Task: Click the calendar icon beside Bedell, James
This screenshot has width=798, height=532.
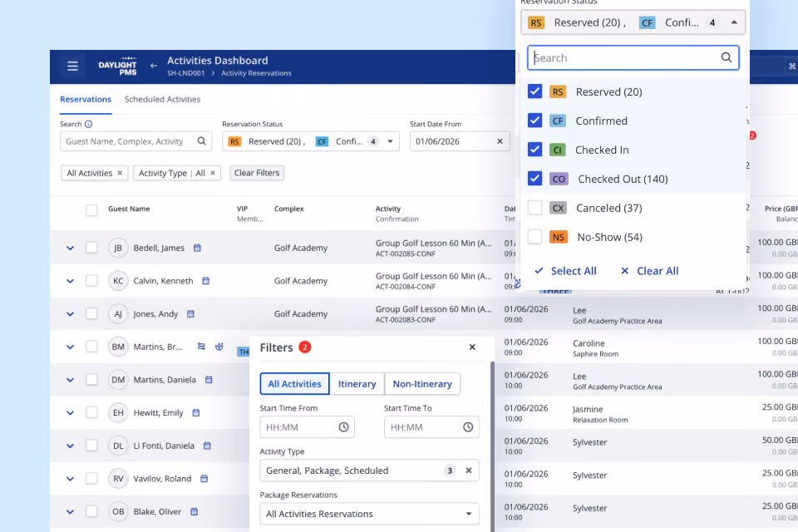Action: 198,248
